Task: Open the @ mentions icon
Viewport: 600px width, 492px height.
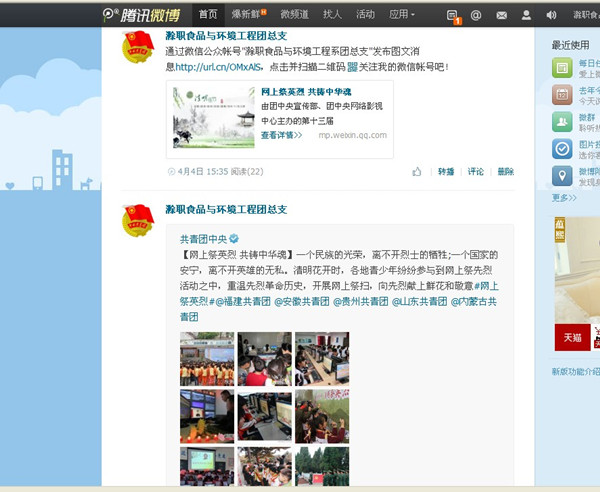Action: click(476, 15)
